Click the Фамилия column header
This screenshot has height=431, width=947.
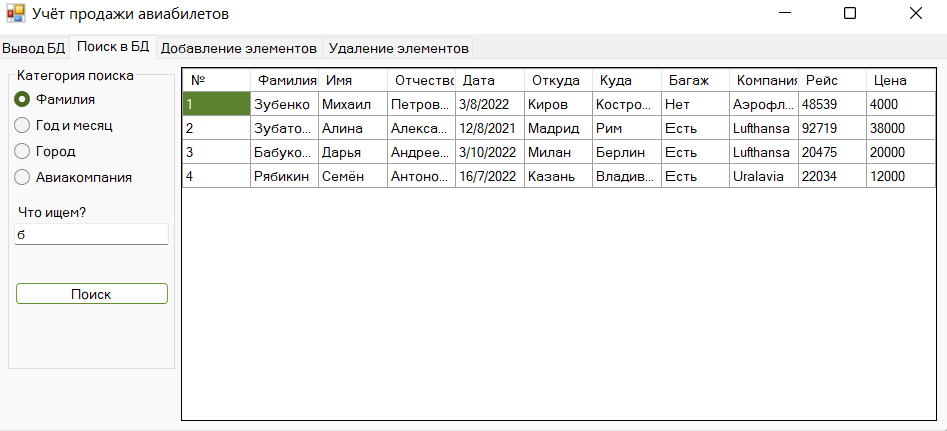(286, 80)
